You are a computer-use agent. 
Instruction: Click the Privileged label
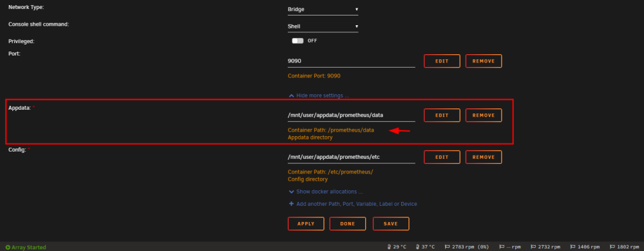coord(21,41)
